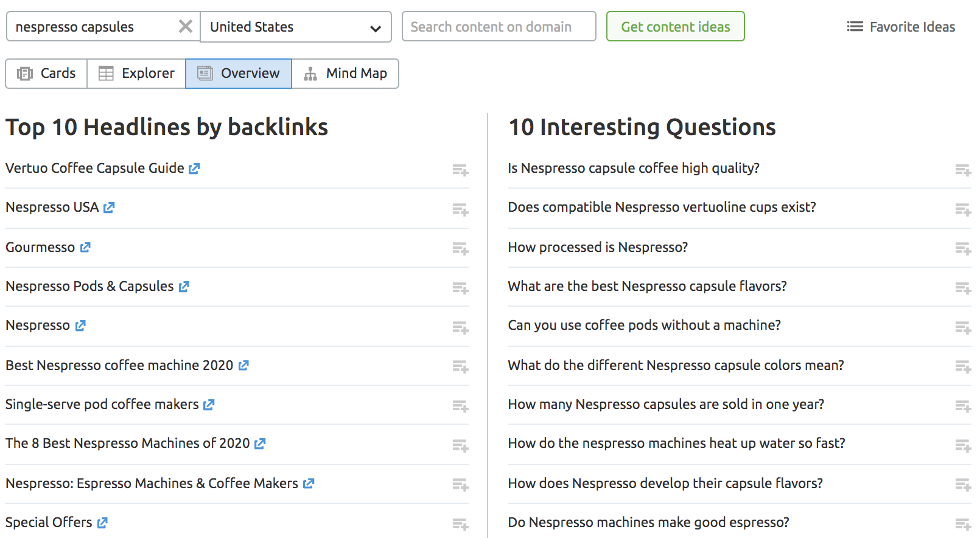
Task: Add 'How does Nespresso develop capsule flavors?' to favorites
Action: 963,485
